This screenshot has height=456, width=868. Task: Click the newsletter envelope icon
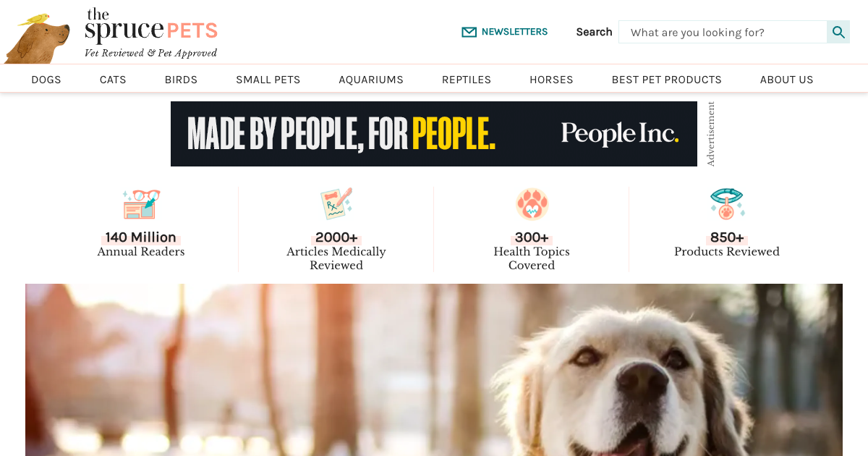[469, 32]
